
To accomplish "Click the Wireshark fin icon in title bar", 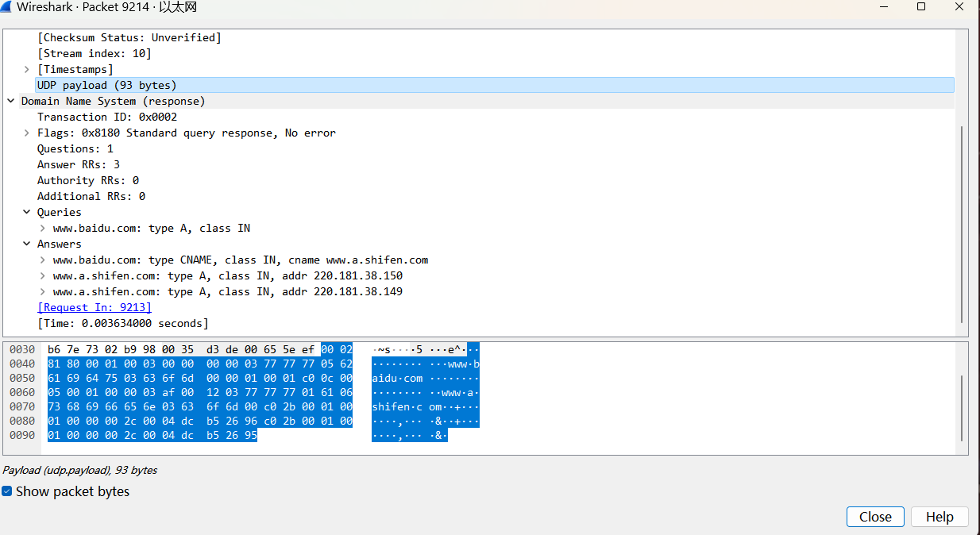I will 8,7.
